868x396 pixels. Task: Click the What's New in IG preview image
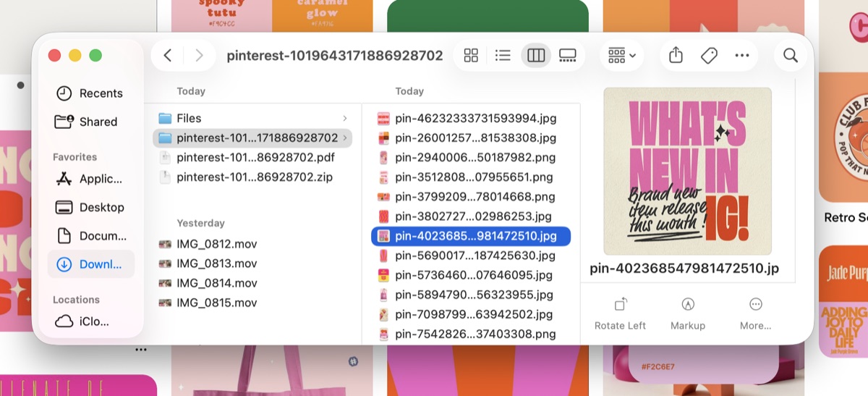688,171
